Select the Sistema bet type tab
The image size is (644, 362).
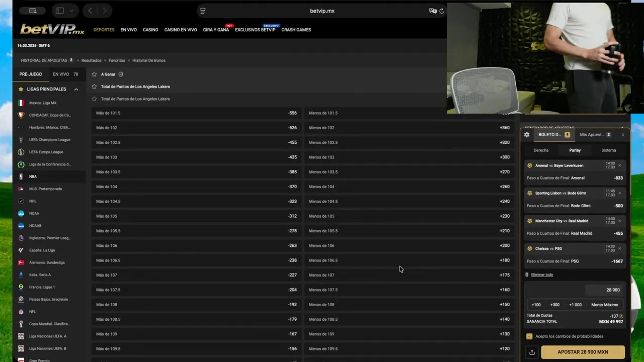click(x=609, y=150)
